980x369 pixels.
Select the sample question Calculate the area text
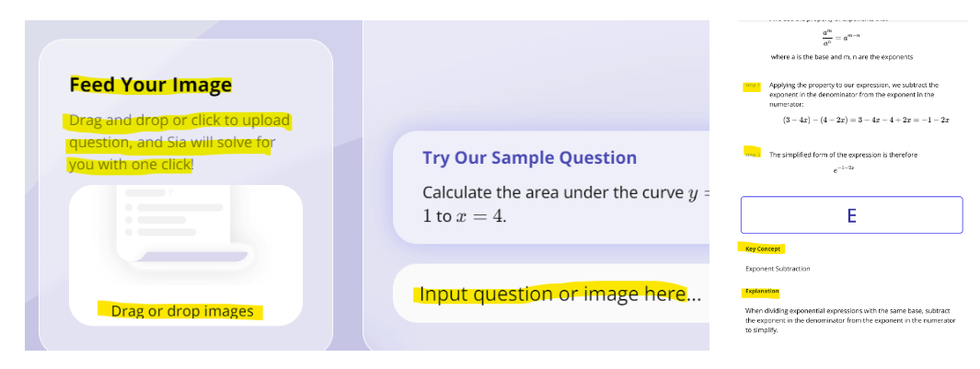566,204
